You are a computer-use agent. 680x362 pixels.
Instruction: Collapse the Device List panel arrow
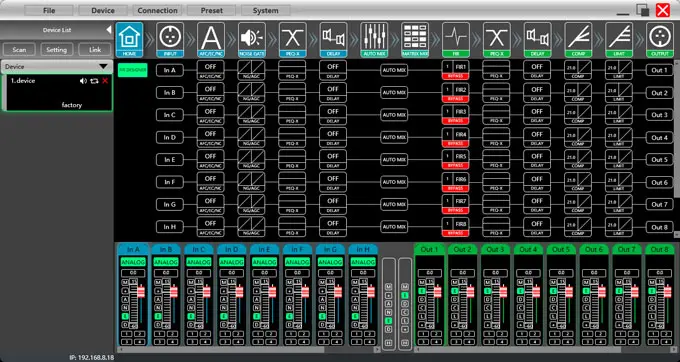[x=108, y=30]
